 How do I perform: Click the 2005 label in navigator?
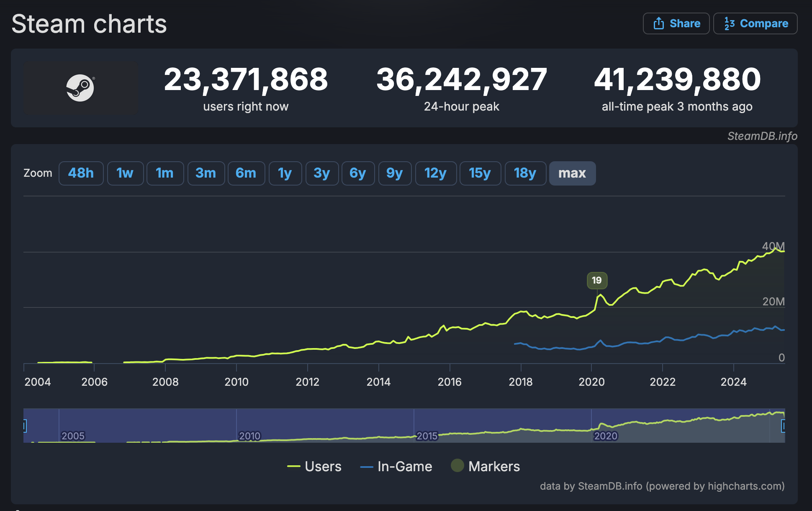(73, 436)
